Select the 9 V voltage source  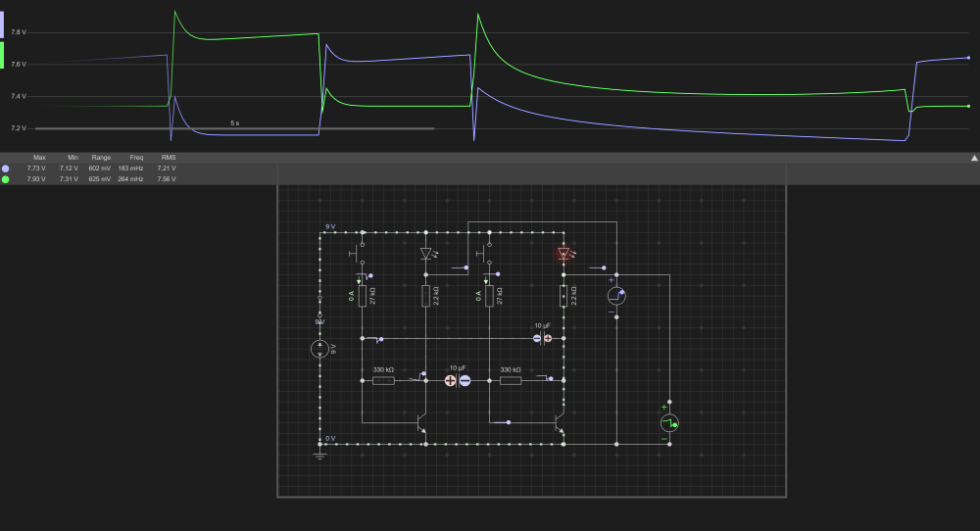tap(319, 348)
